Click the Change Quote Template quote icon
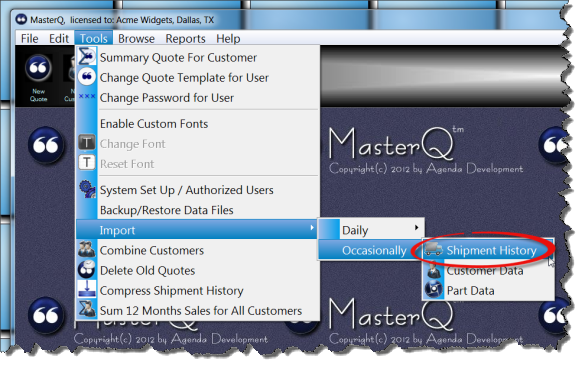This screenshot has width=585, height=368. click(x=87, y=77)
